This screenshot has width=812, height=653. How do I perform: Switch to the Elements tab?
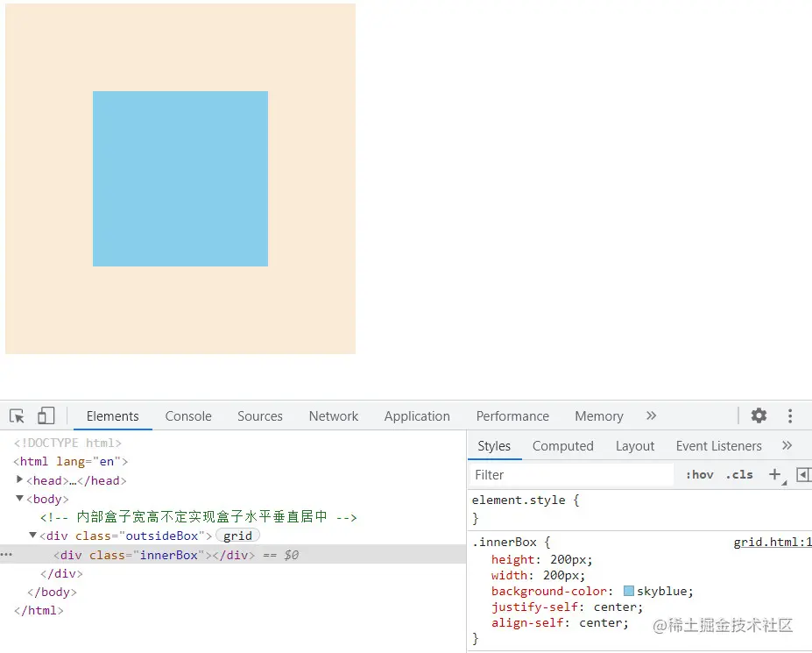tap(112, 416)
